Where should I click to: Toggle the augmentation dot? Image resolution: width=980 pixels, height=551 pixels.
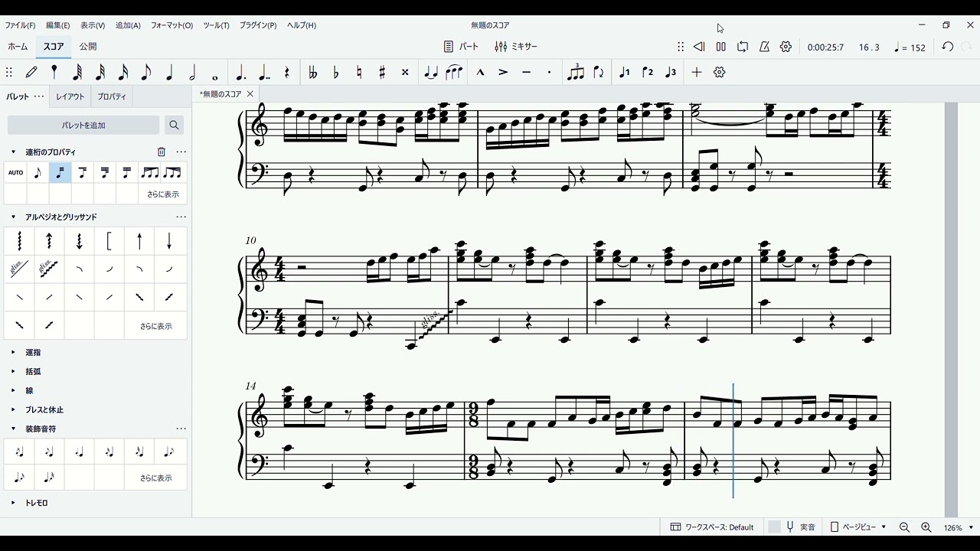[240, 73]
